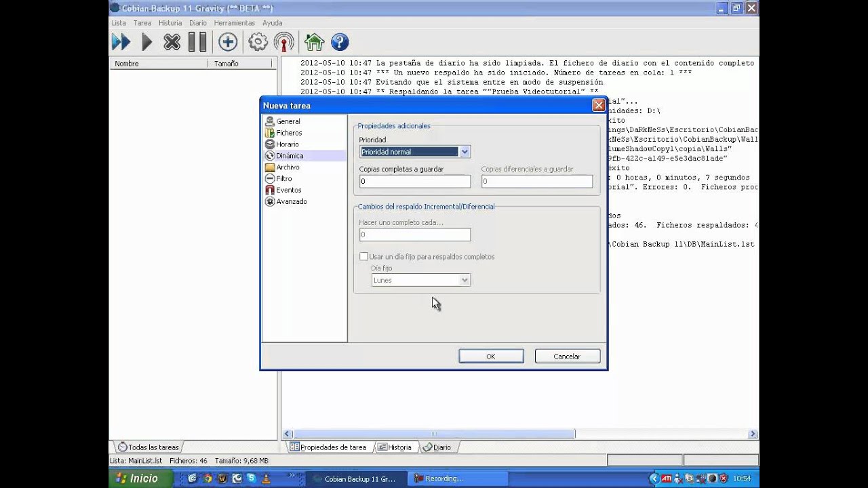The image size is (868, 488).
Task: Open the Ayuda menu
Action: point(272,23)
